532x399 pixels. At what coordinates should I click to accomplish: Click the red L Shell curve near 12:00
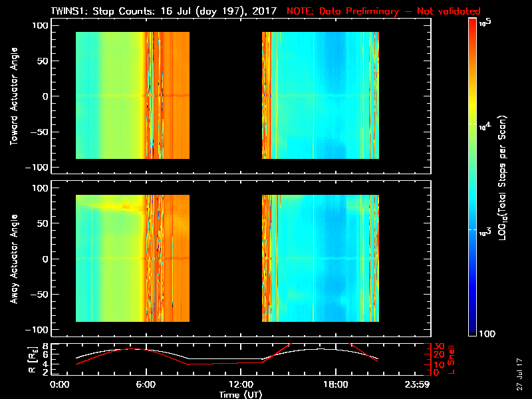(241, 363)
